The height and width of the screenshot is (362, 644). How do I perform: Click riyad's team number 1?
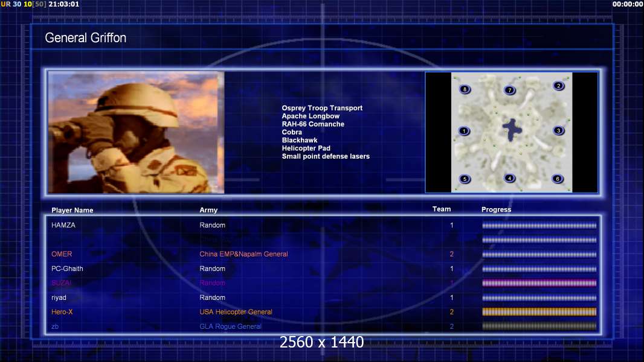coord(452,297)
